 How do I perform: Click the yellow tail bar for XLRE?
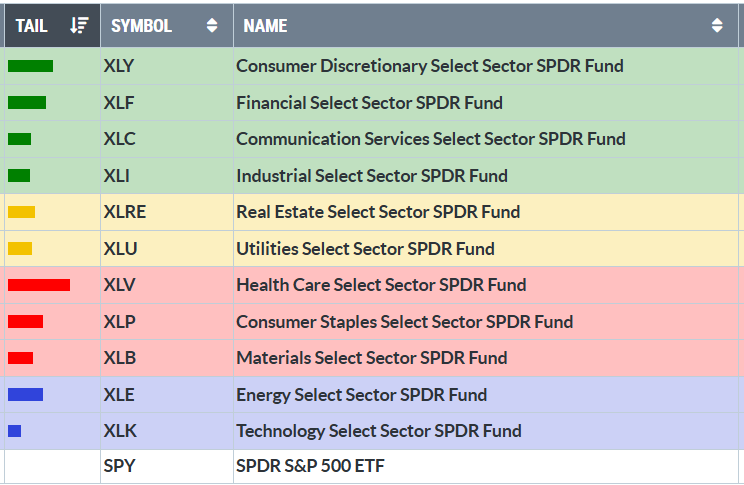pos(21,212)
